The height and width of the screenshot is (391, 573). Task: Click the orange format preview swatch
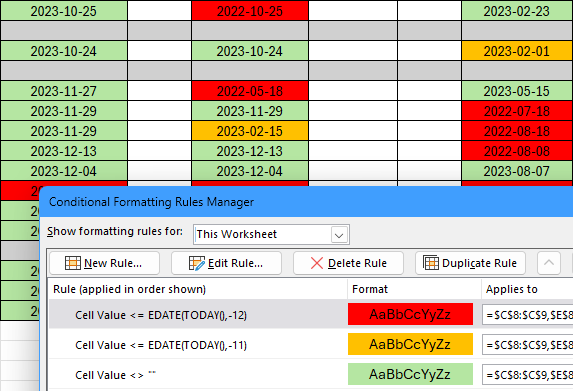pyautogui.click(x=410, y=344)
